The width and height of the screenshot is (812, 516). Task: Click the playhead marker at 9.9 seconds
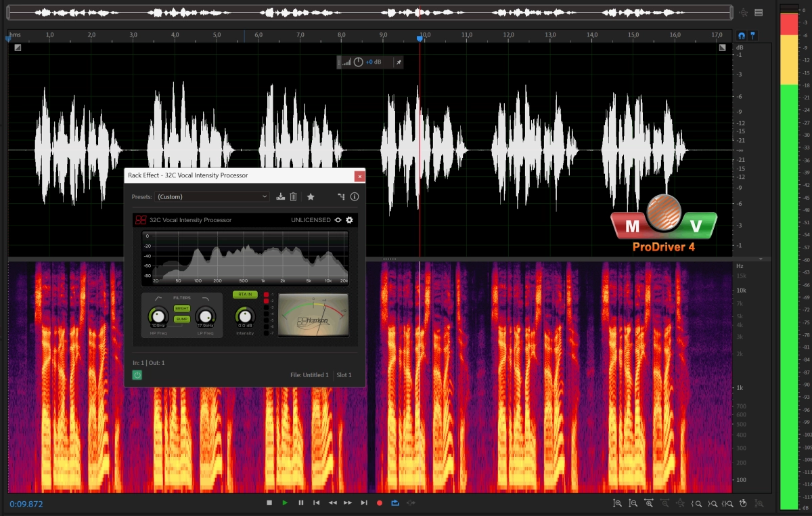pyautogui.click(x=420, y=39)
